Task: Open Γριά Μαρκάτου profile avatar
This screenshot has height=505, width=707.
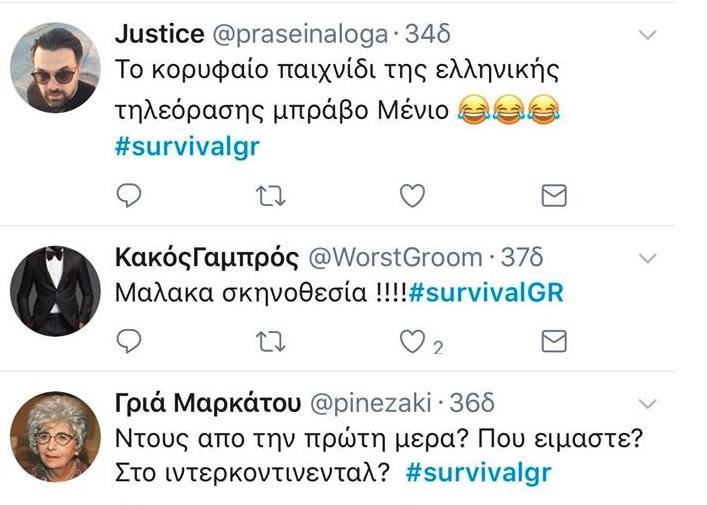Action: tap(55, 436)
